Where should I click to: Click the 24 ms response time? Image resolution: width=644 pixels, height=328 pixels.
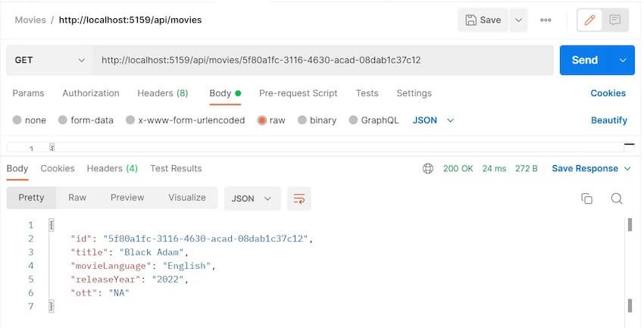click(494, 169)
